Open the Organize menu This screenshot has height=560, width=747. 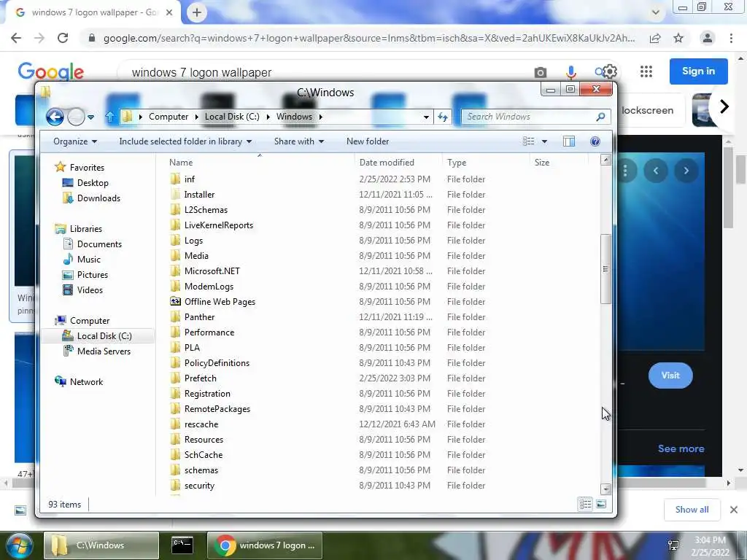[75, 141]
